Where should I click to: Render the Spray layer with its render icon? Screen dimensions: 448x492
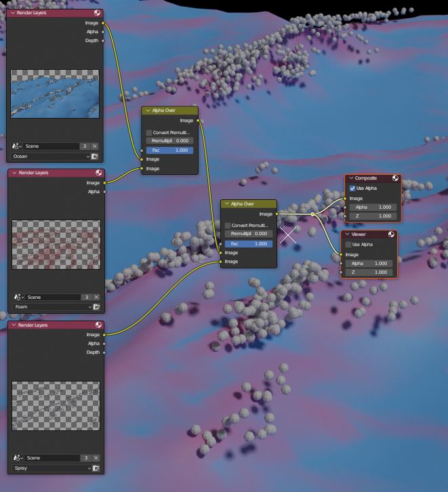coord(95,468)
